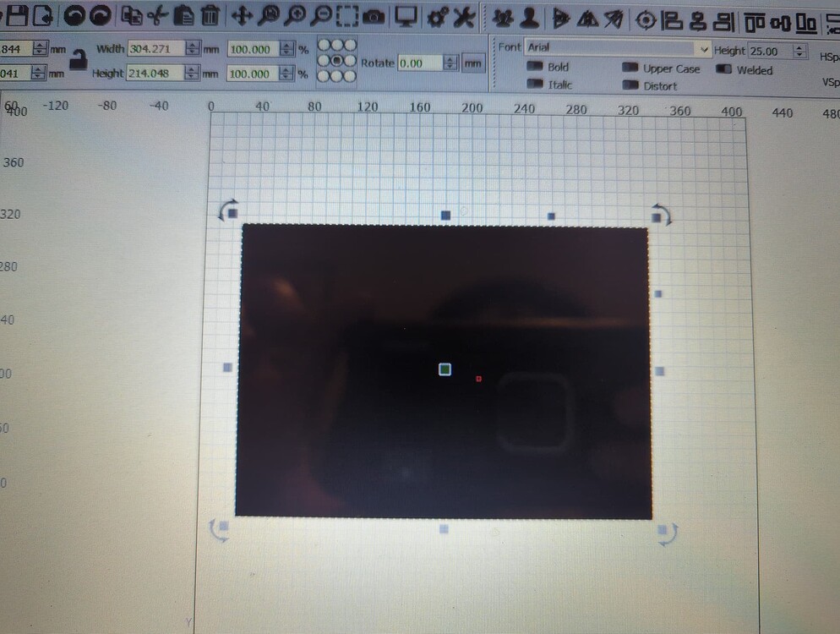This screenshot has width=840, height=634.
Task: Enable Upper Case text
Action: tap(632, 68)
